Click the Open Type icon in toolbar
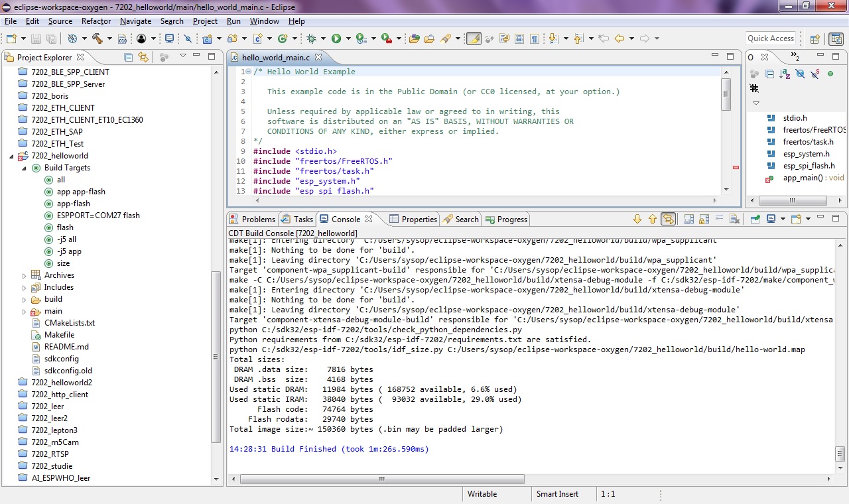 point(414,38)
